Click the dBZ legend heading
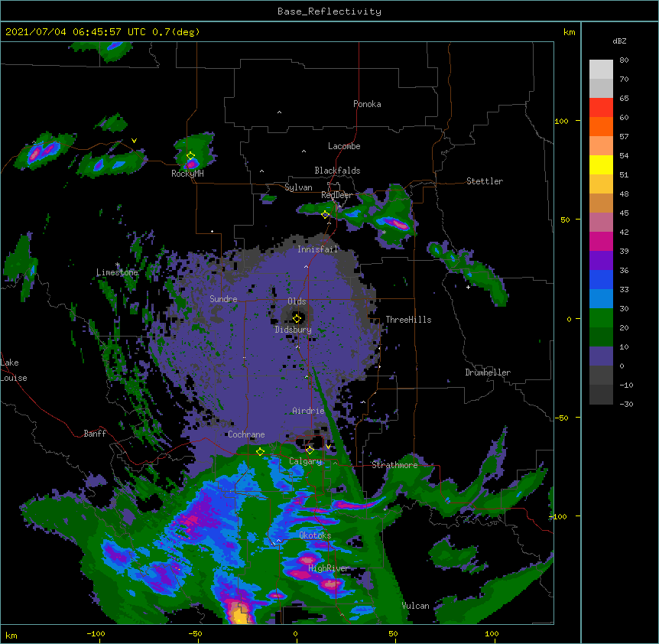This screenshot has width=659, height=644. click(x=619, y=41)
